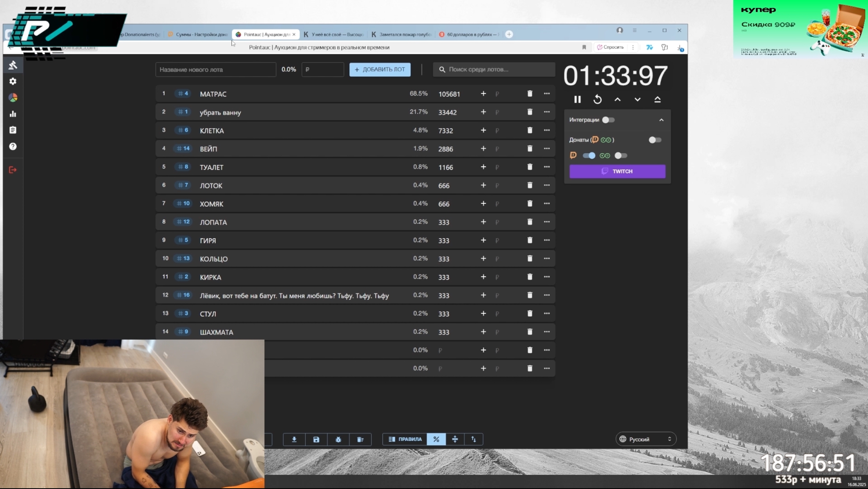Open more options for СТУЛ lot
This screenshot has height=489, width=868.
pos(546,314)
